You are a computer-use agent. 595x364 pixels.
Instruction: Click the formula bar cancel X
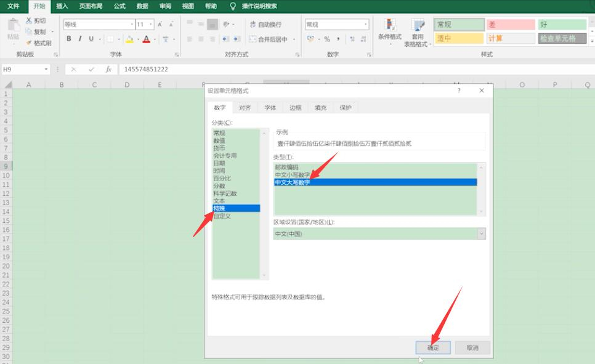pyautogui.click(x=74, y=69)
